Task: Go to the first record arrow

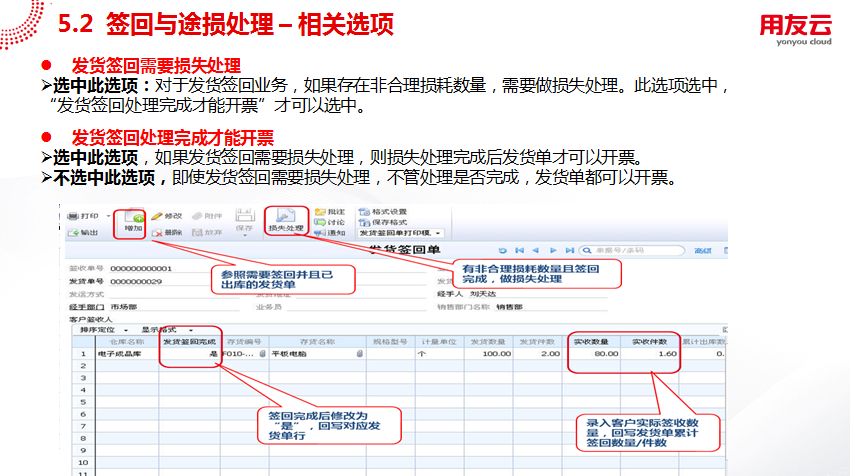Action: (x=519, y=250)
